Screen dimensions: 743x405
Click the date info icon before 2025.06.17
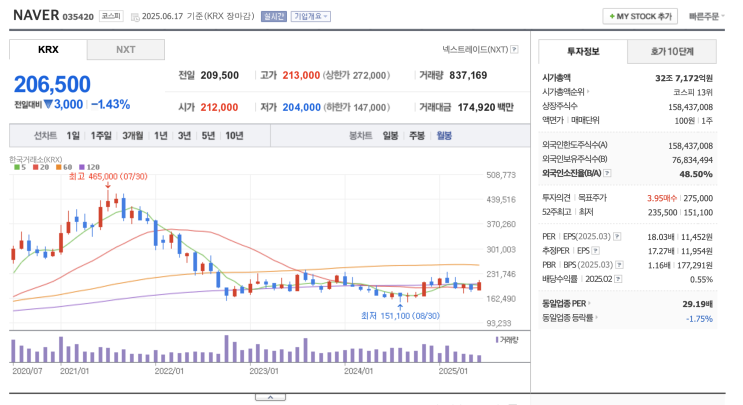click(135, 17)
